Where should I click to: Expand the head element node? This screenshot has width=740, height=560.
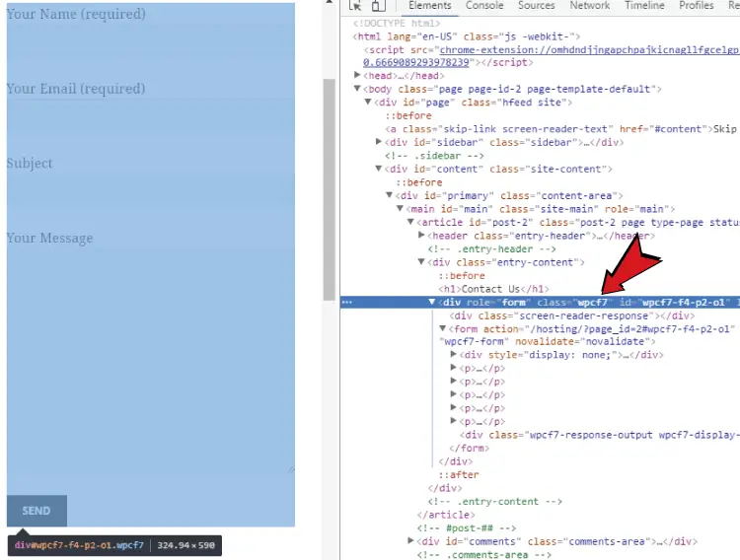coord(357,75)
